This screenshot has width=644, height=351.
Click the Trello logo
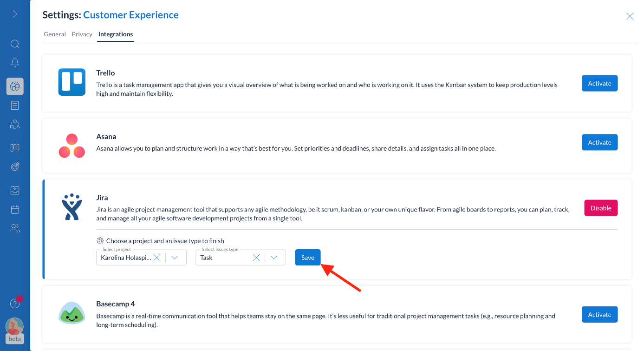pyautogui.click(x=72, y=82)
